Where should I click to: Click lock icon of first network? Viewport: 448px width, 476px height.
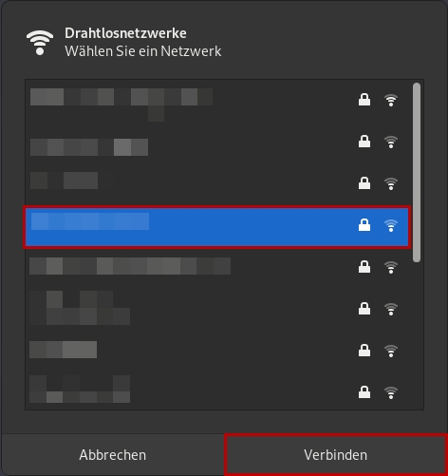click(364, 100)
